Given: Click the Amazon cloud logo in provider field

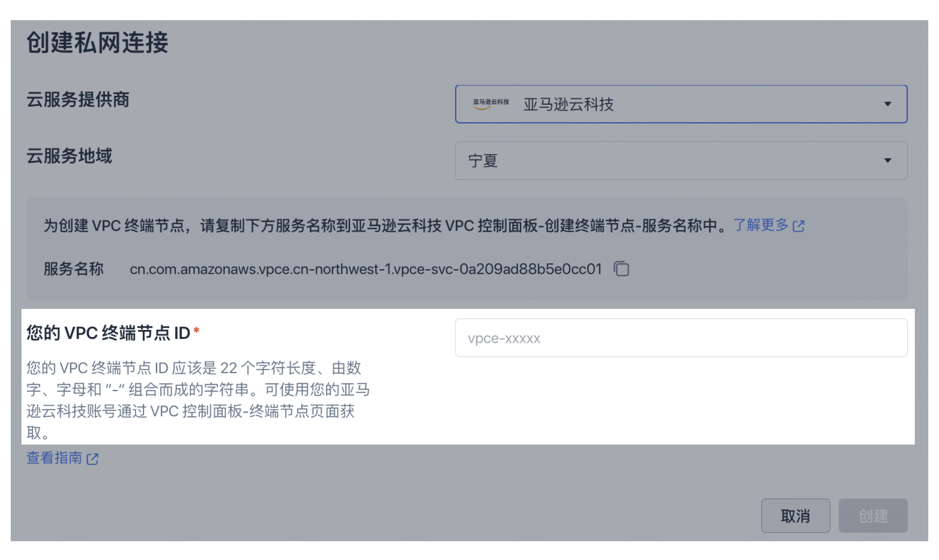Looking at the screenshot, I should pos(491,104).
